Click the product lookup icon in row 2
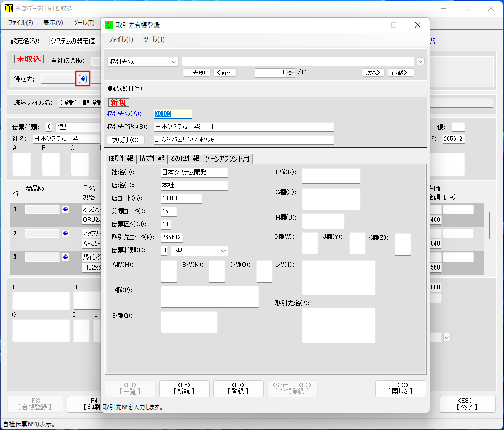504x430 pixels. click(x=65, y=233)
